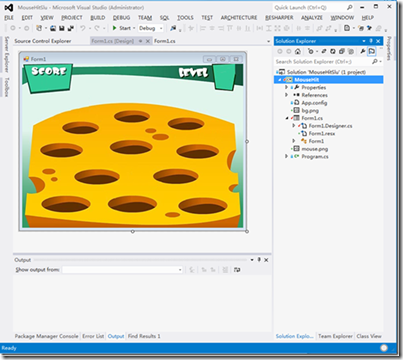The image size is (403, 360).
Task: Click the Start debugging play icon
Action: 115,28
